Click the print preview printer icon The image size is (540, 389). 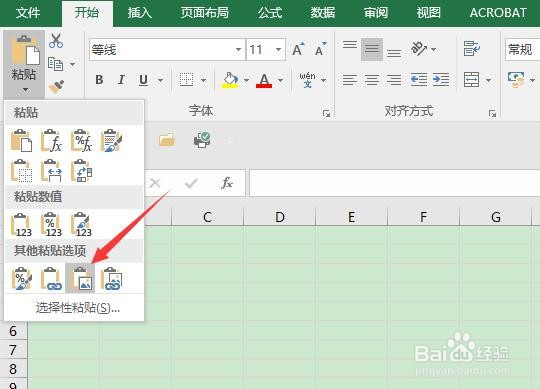tap(202, 140)
